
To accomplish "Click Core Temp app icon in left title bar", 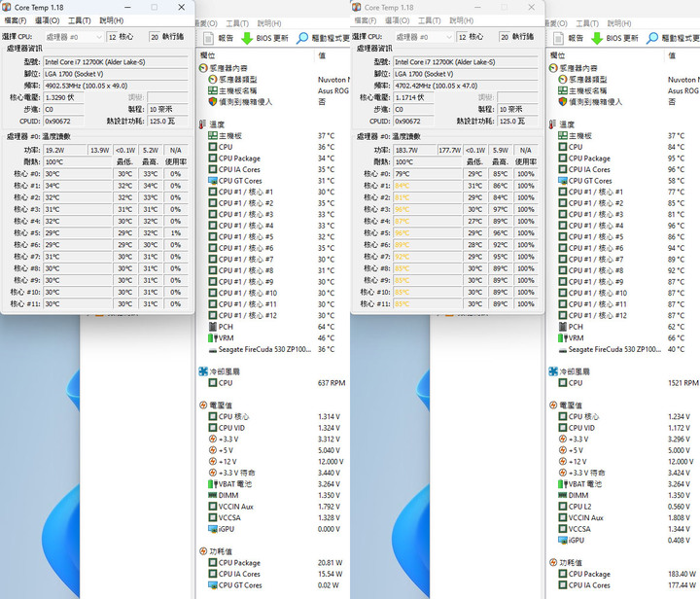I will pyautogui.click(x=7, y=7).
